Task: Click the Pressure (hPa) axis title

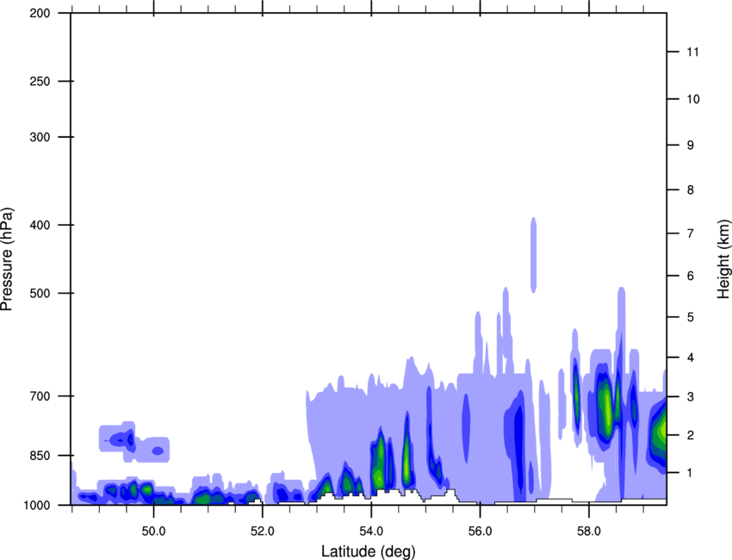Action: tap(7, 259)
